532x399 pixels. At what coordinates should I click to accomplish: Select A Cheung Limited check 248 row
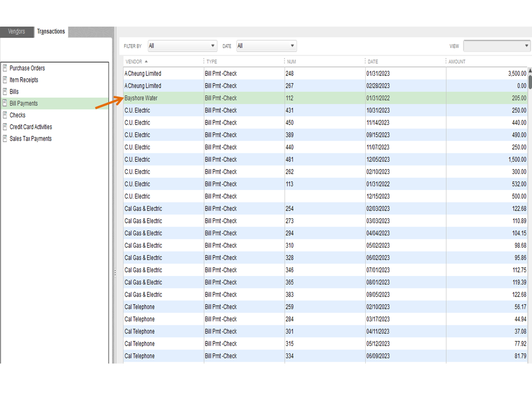point(143,74)
